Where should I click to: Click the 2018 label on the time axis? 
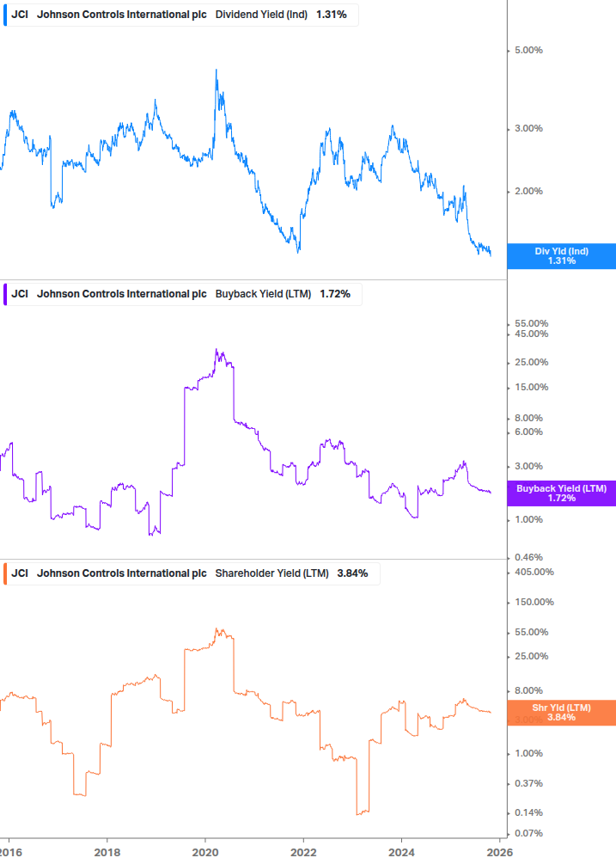pos(107,852)
